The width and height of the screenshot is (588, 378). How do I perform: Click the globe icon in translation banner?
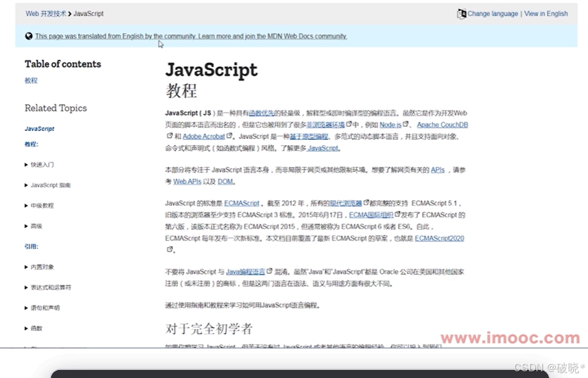[29, 36]
